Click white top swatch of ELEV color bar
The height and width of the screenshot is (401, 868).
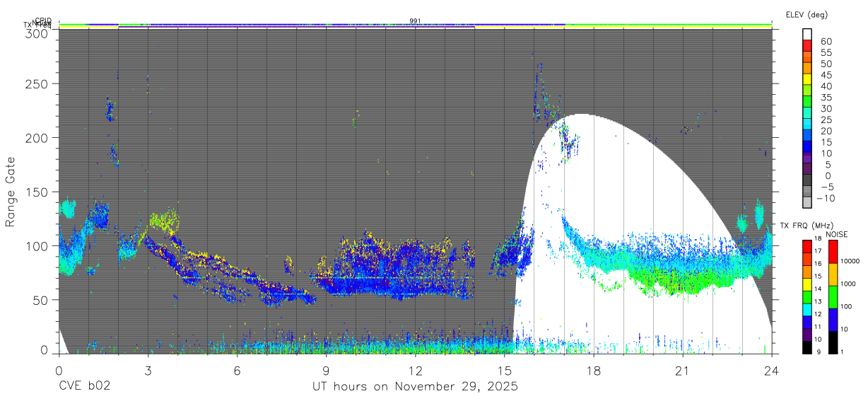click(x=807, y=34)
